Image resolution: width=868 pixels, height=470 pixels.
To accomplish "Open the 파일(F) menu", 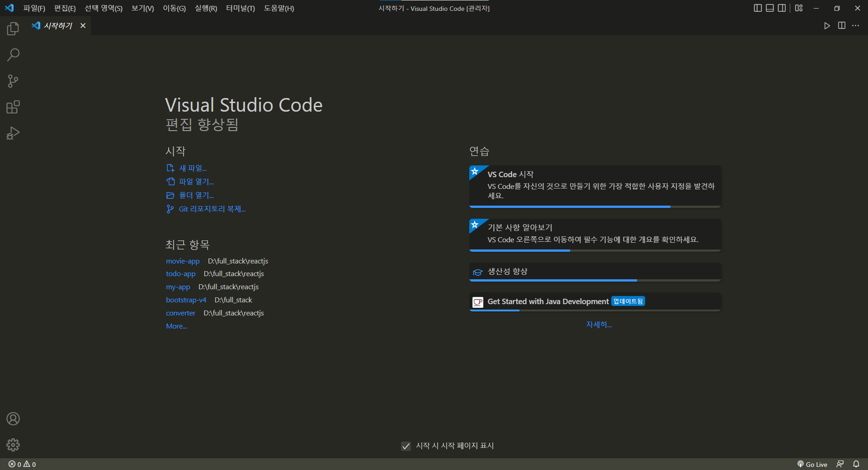I will click(x=34, y=8).
